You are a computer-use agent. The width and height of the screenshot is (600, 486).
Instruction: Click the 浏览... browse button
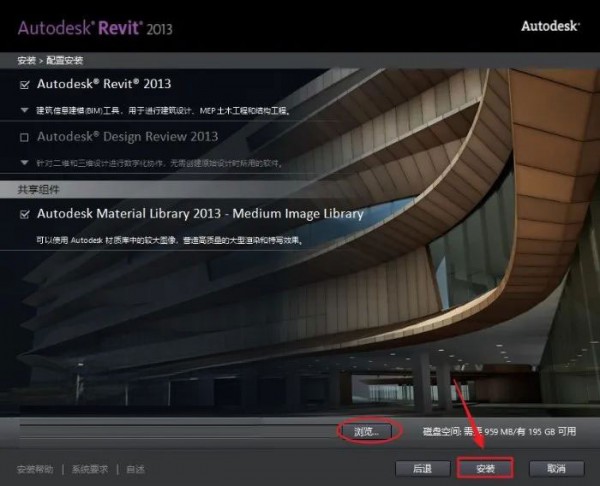coord(366,431)
